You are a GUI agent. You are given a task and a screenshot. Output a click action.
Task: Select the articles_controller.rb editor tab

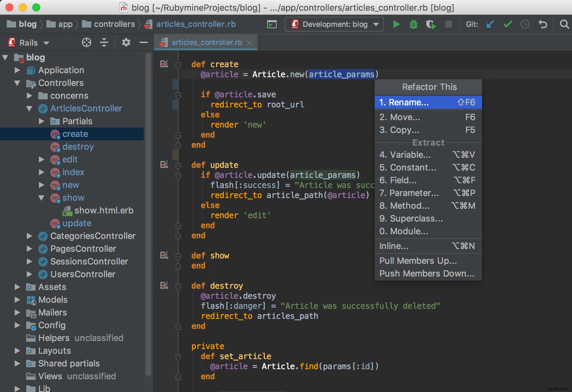tap(206, 42)
